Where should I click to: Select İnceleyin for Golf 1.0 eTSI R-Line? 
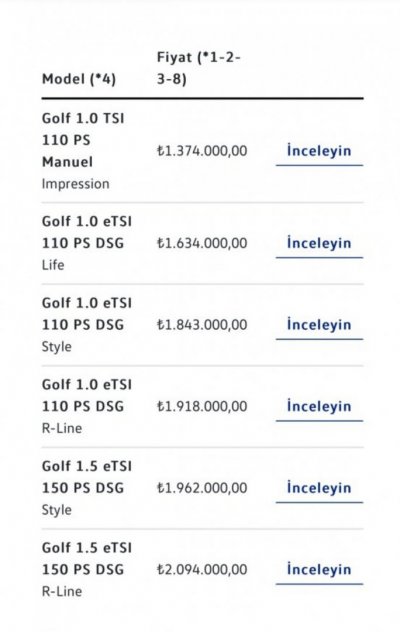[319, 406]
